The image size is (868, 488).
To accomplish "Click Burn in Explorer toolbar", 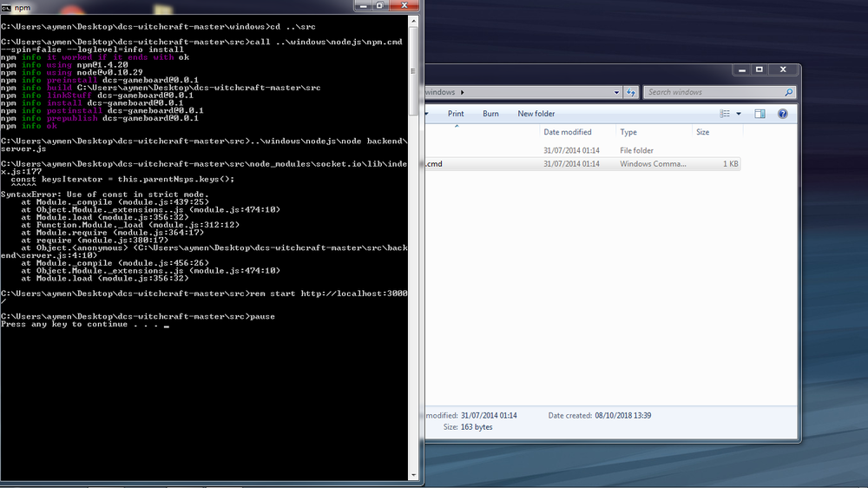I will coord(490,114).
